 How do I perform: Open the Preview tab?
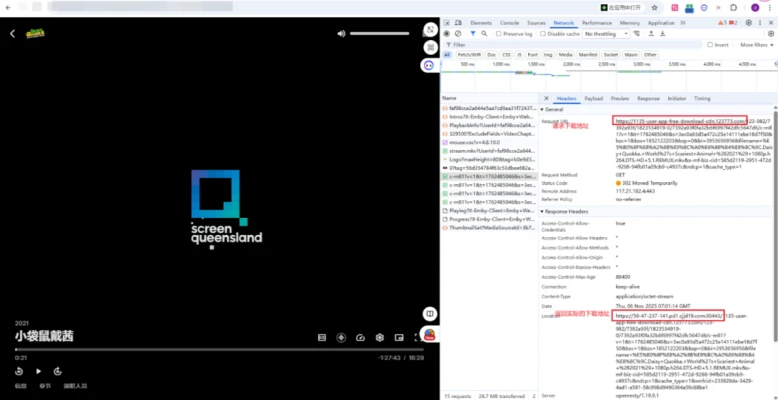pos(620,98)
